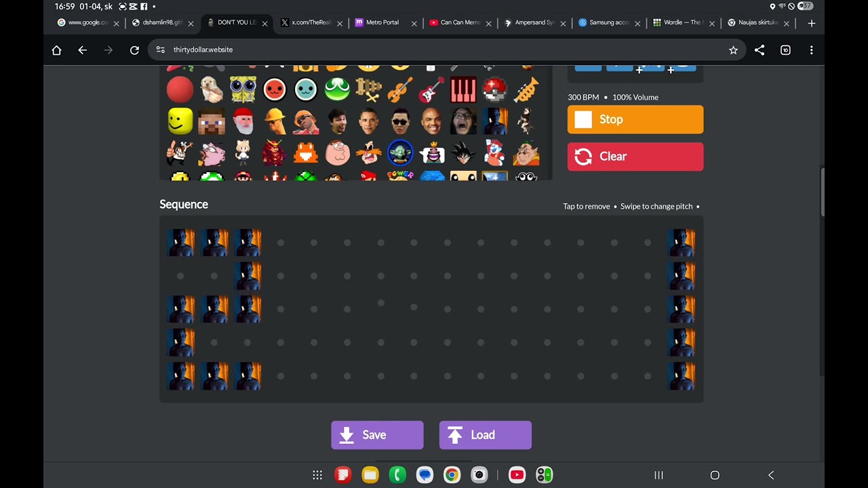
Task: Add the Clash Royale laughing king sound
Action: tap(432, 153)
